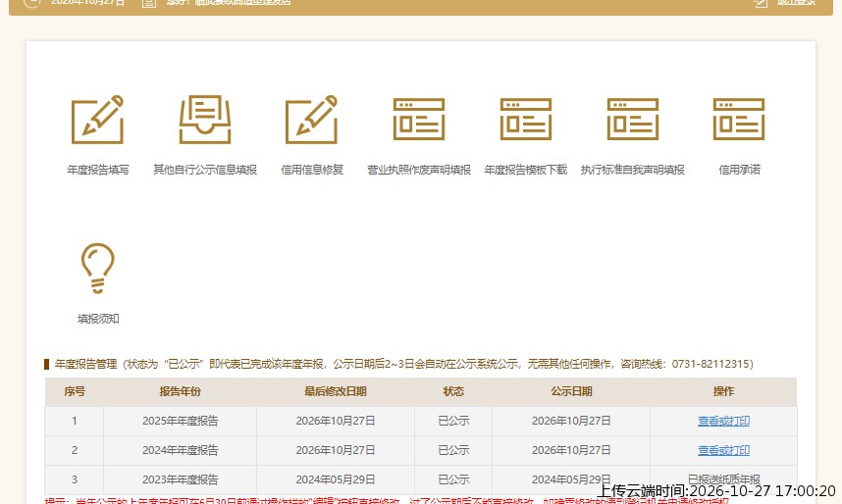Open the 年度报告填写 pencil icon

click(98, 120)
